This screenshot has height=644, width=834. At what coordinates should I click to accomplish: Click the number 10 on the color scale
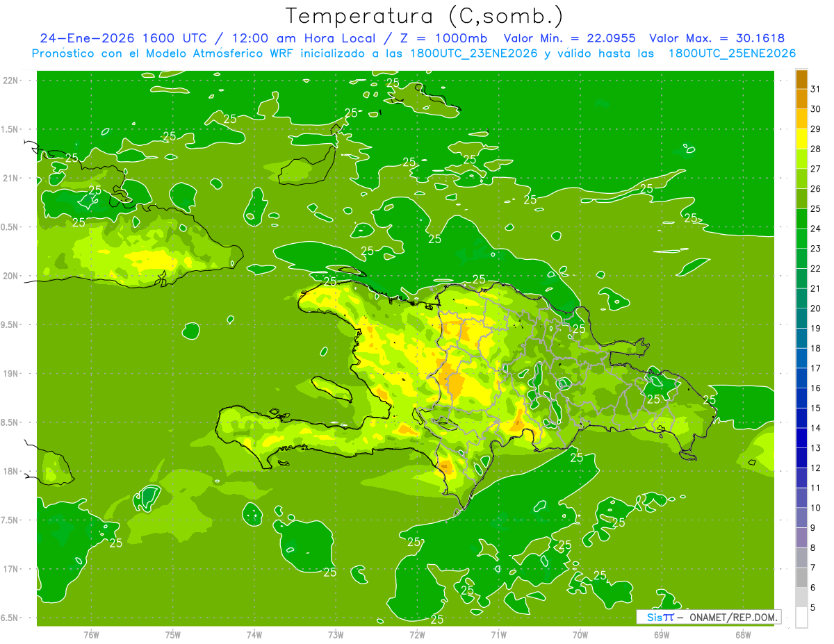[816, 508]
